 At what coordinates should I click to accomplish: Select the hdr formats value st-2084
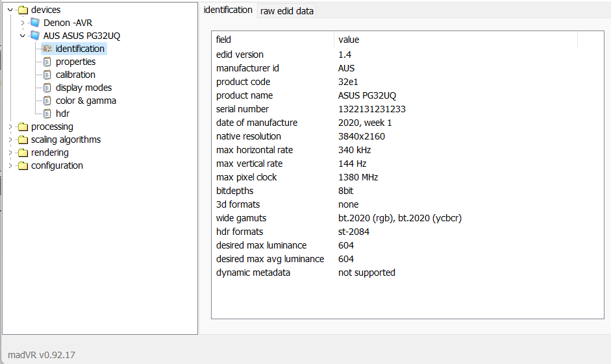click(354, 232)
